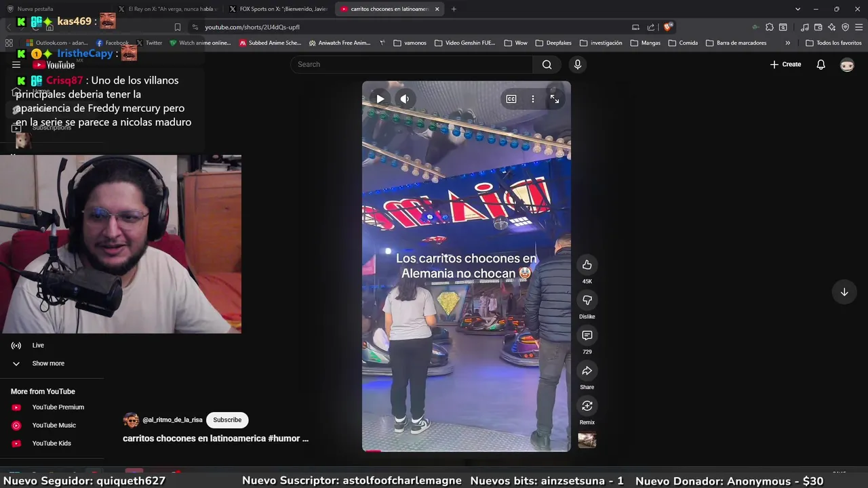Share the Short via Share icon

[587, 371]
